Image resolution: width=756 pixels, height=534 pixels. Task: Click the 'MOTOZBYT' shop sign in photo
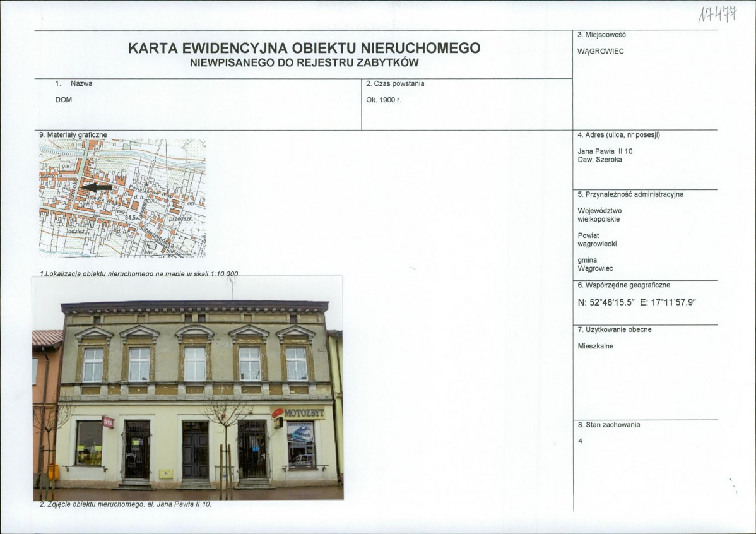tap(298, 413)
